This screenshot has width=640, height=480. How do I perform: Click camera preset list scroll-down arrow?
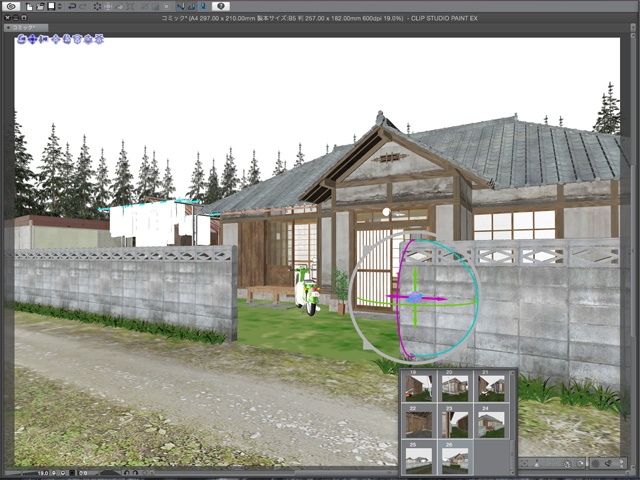tap(513, 473)
